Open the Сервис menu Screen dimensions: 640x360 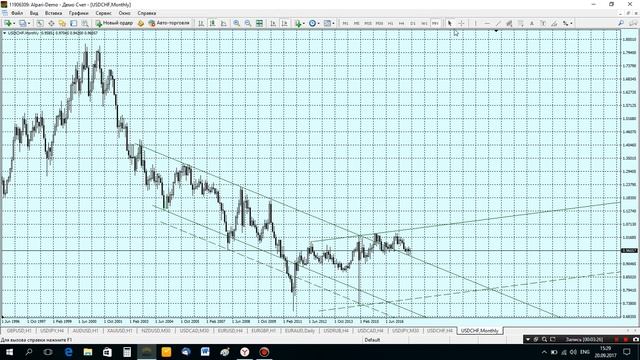click(103, 13)
